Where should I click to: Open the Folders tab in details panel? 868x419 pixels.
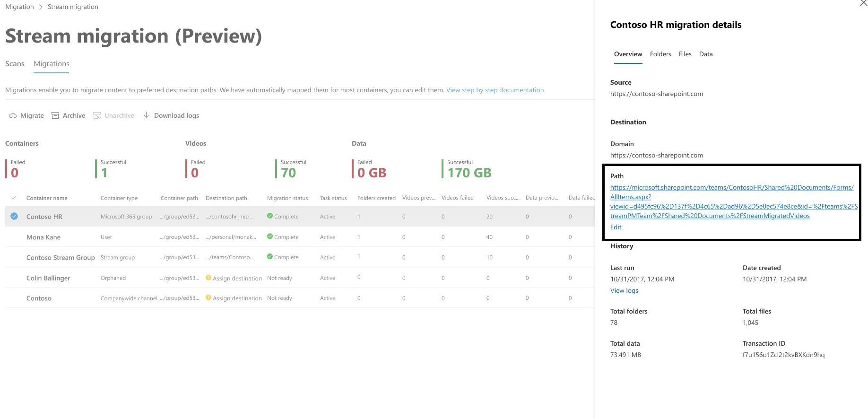(660, 54)
